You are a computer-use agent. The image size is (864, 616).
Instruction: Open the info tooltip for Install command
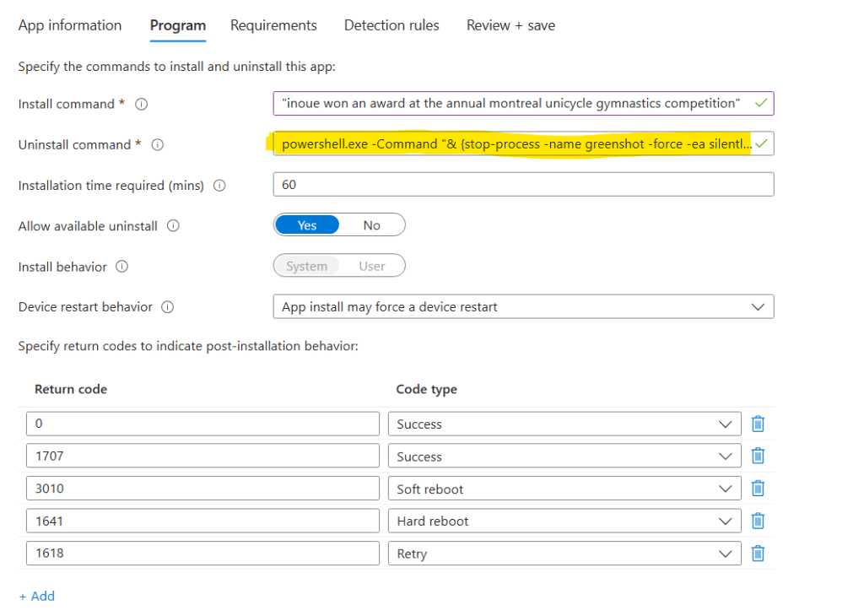(141, 104)
